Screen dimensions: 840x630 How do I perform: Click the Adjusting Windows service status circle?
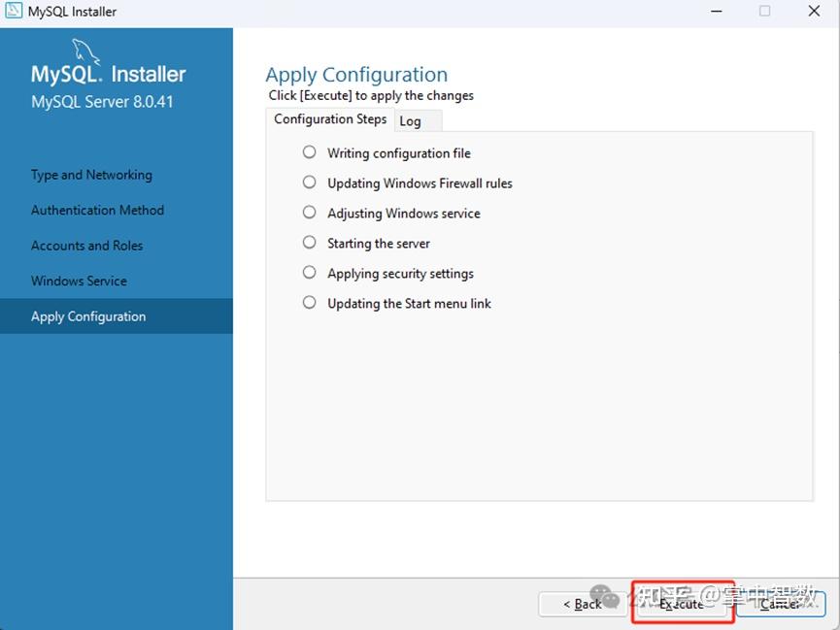click(x=309, y=213)
